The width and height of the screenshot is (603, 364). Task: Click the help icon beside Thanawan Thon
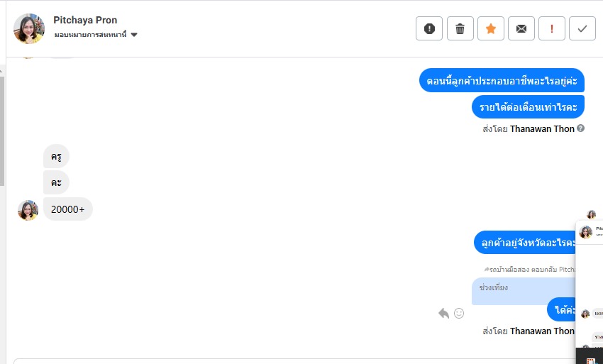[581, 128]
